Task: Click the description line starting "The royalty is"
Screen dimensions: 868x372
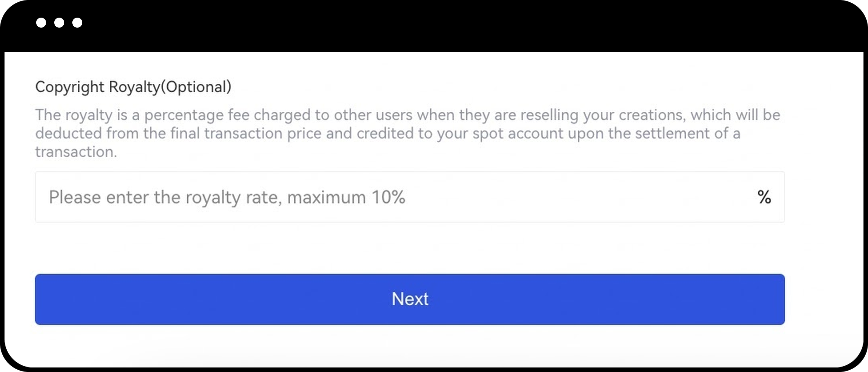Action: tap(407, 115)
